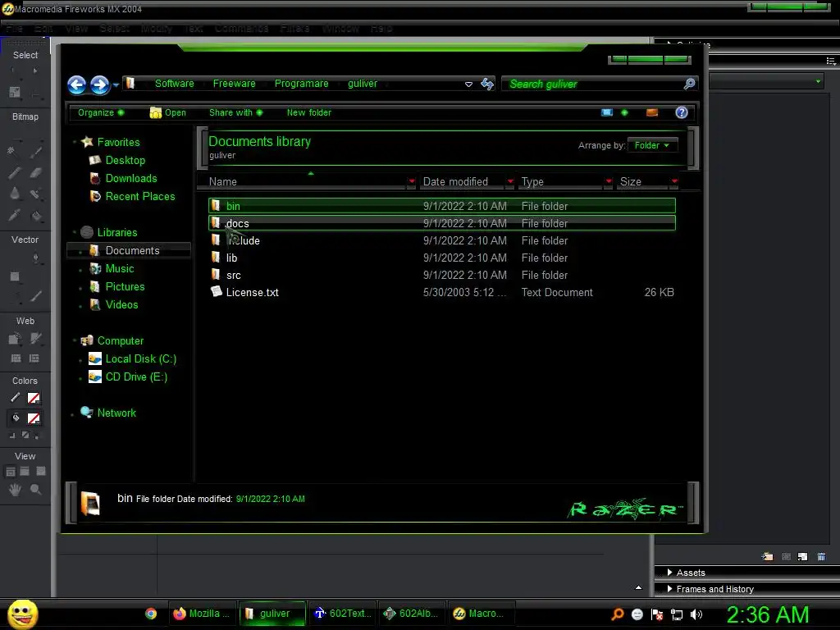Open Fireworks Filters menu
This screenshot has width=840, height=630.
(294, 29)
